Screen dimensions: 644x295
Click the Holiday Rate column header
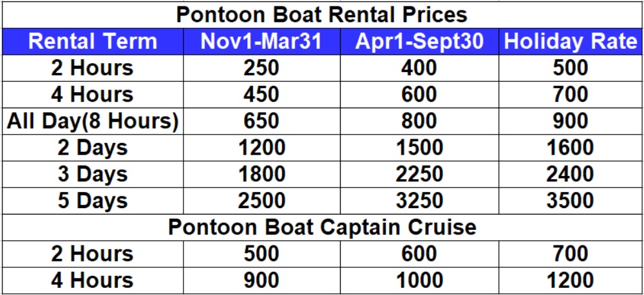tap(570, 41)
